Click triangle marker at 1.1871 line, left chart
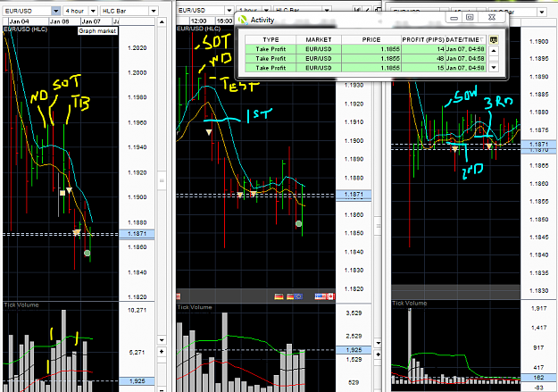This screenshot has width=558, height=392. (77, 232)
